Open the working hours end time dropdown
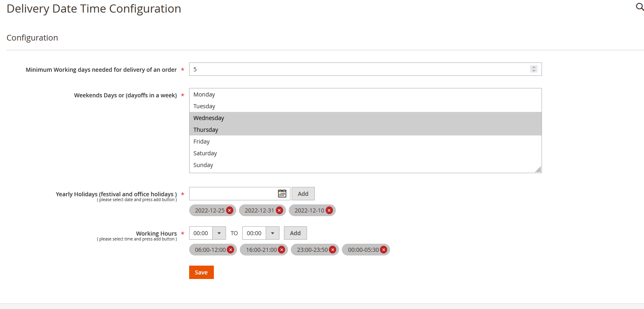Viewport: 644px width, 309px height. (x=273, y=233)
